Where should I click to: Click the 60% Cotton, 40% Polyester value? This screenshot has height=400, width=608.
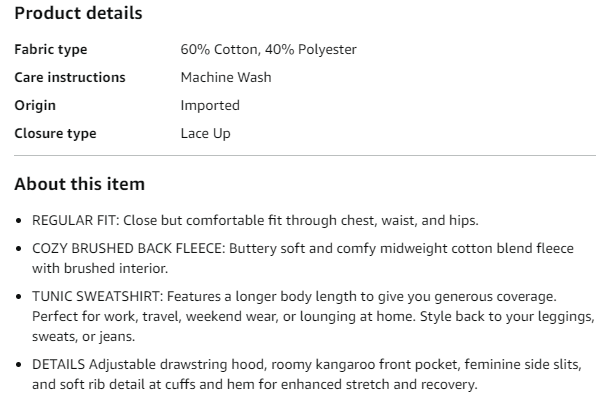pos(268,50)
